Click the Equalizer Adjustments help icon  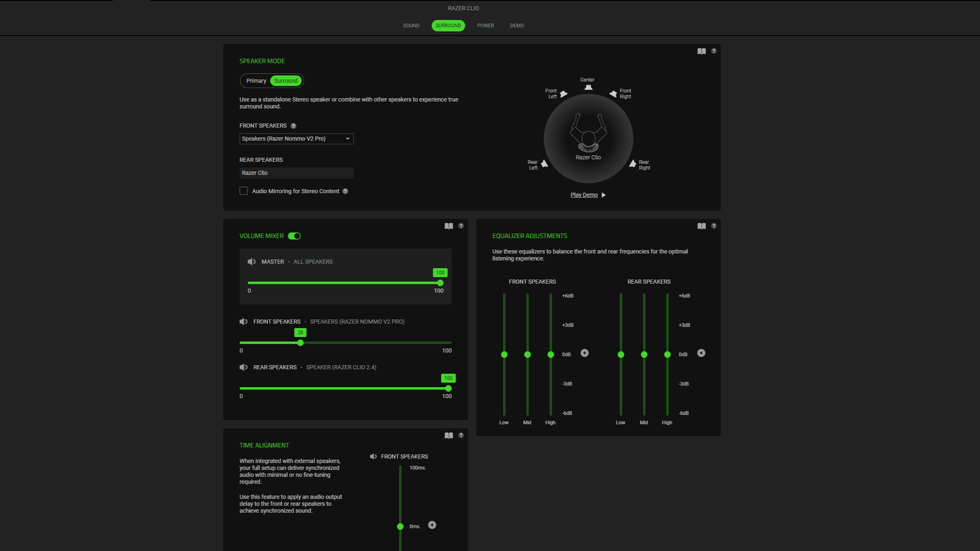point(714,226)
